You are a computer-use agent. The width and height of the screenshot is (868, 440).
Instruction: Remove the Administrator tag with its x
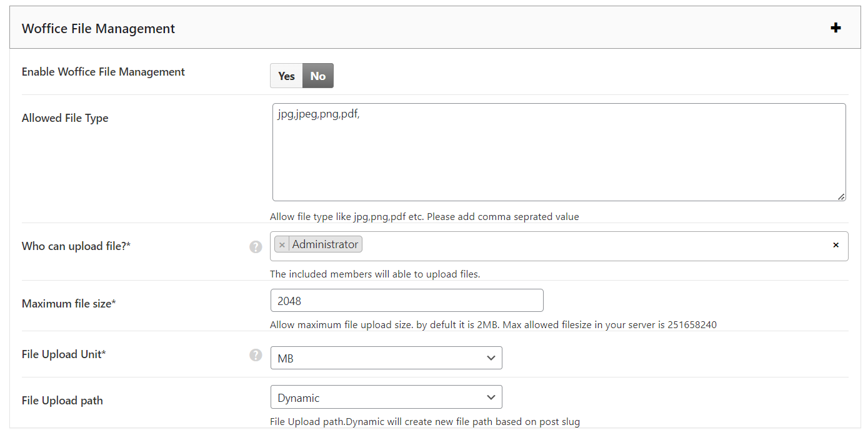click(x=282, y=245)
